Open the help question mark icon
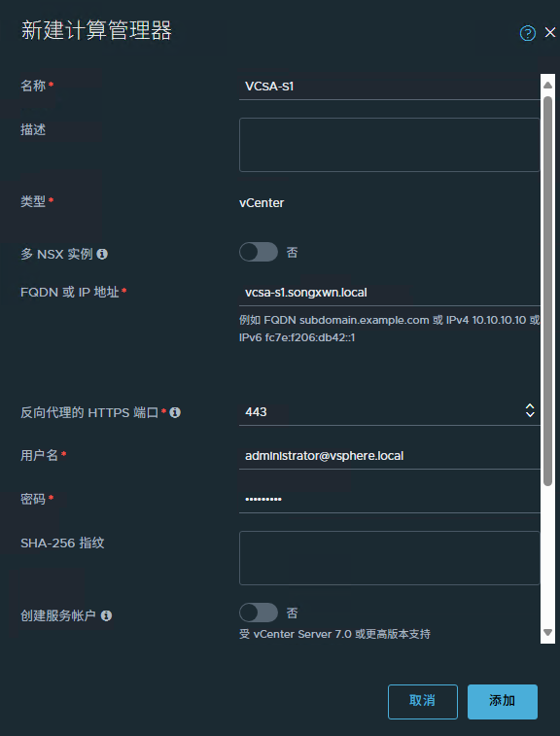 (x=528, y=33)
